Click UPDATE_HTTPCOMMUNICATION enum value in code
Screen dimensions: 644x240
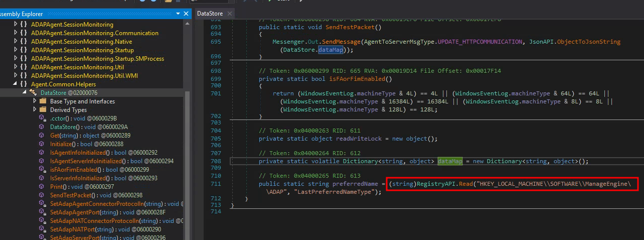click(480, 42)
